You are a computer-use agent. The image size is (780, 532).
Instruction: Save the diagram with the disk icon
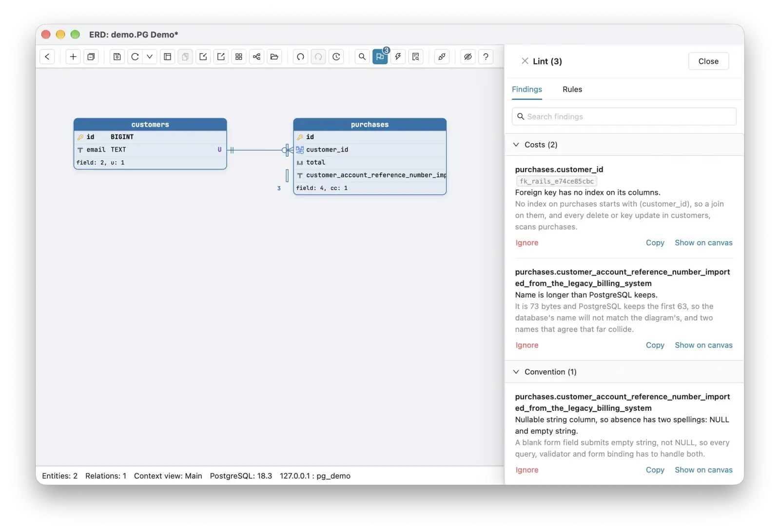(x=117, y=57)
